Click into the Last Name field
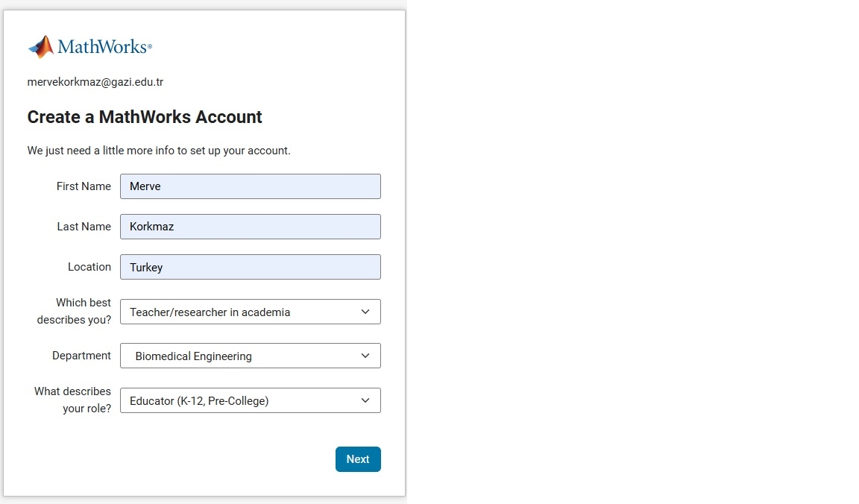 coord(251,227)
